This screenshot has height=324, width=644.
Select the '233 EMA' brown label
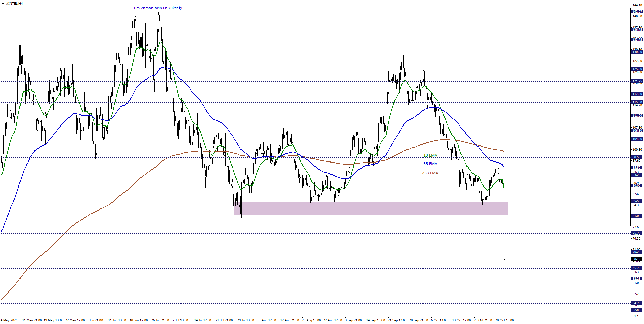click(430, 173)
